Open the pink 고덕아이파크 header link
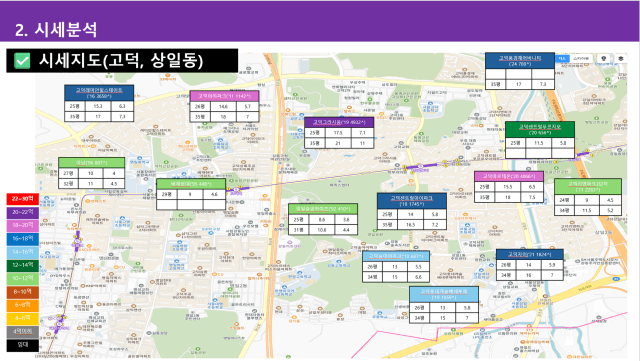The width and height of the screenshot is (640, 361). click(224, 96)
